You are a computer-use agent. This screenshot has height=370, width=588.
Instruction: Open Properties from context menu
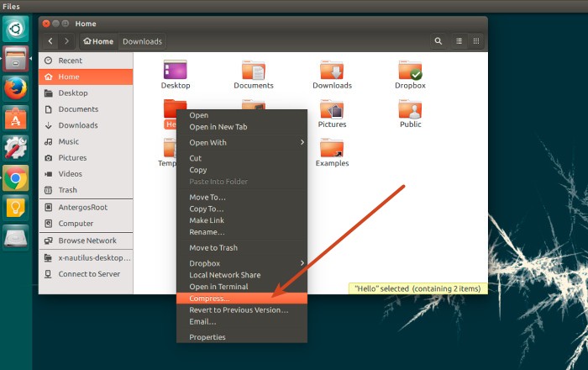pyautogui.click(x=242, y=337)
